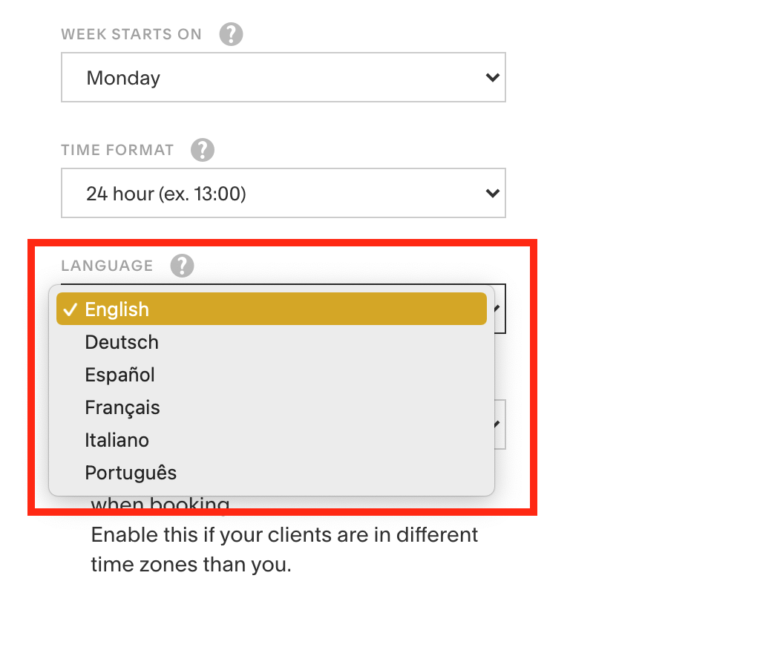Click question mark icon next to Language
This screenshot has height=656, width=760.
click(182, 266)
